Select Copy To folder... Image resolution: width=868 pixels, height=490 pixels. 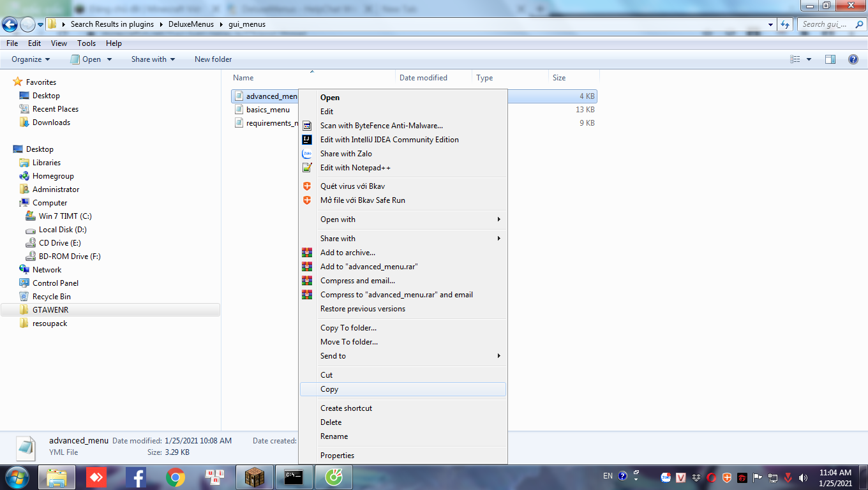pyautogui.click(x=403, y=328)
